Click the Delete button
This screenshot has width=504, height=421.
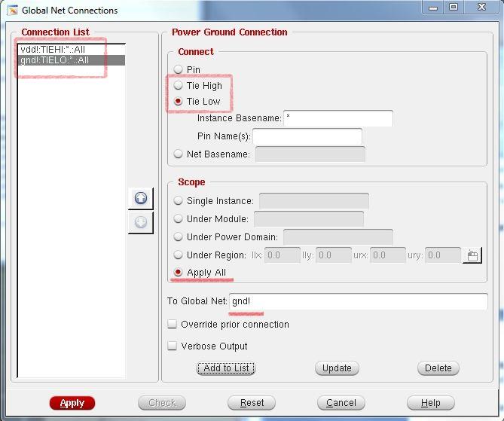coord(438,368)
